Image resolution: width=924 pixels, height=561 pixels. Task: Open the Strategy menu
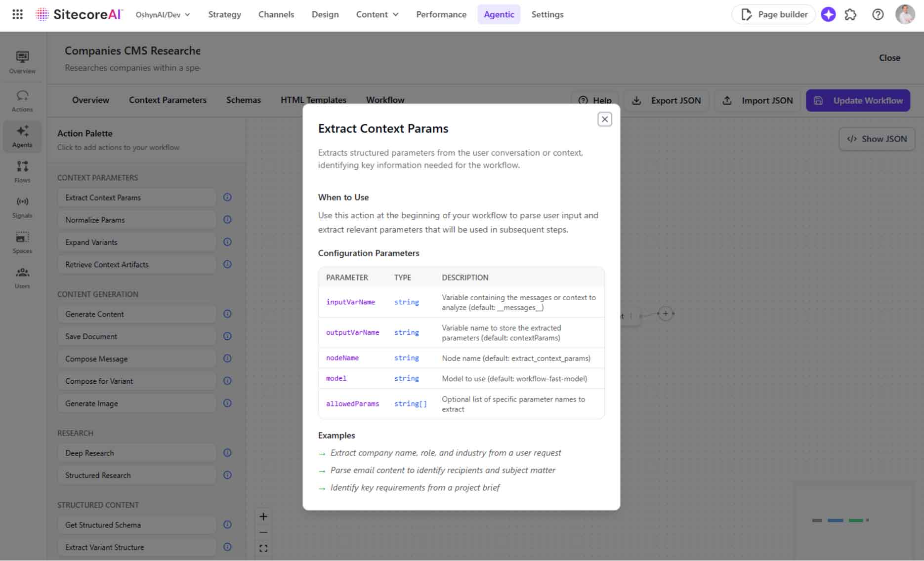[x=224, y=14]
